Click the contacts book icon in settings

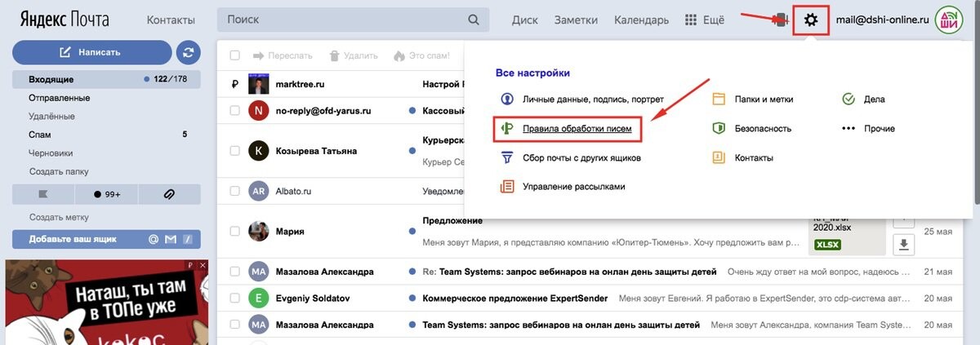pyautogui.click(x=719, y=157)
